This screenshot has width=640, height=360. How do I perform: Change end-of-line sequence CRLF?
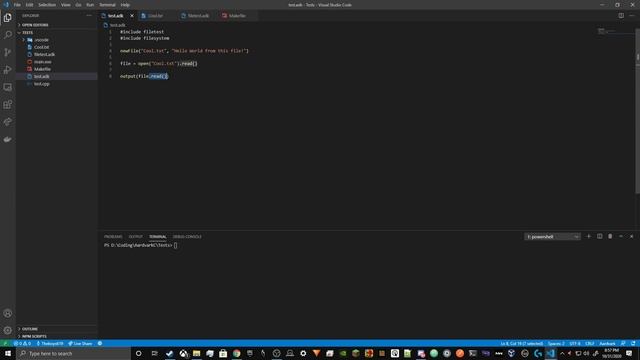click(590, 344)
